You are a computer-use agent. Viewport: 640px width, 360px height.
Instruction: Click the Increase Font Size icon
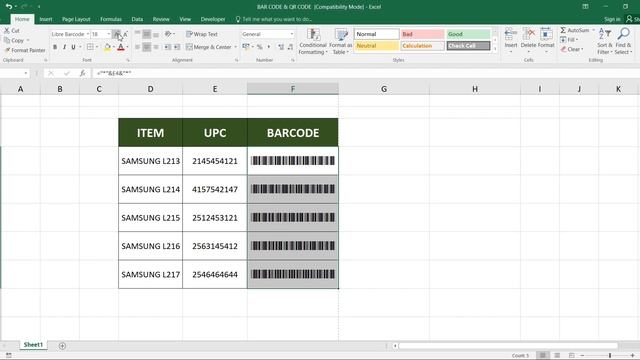[117, 34]
